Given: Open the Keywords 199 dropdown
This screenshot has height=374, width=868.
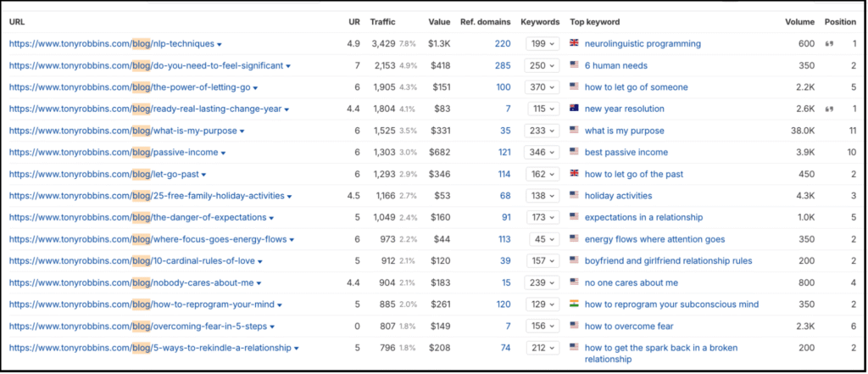Looking at the screenshot, I should (x=542, y=44).
